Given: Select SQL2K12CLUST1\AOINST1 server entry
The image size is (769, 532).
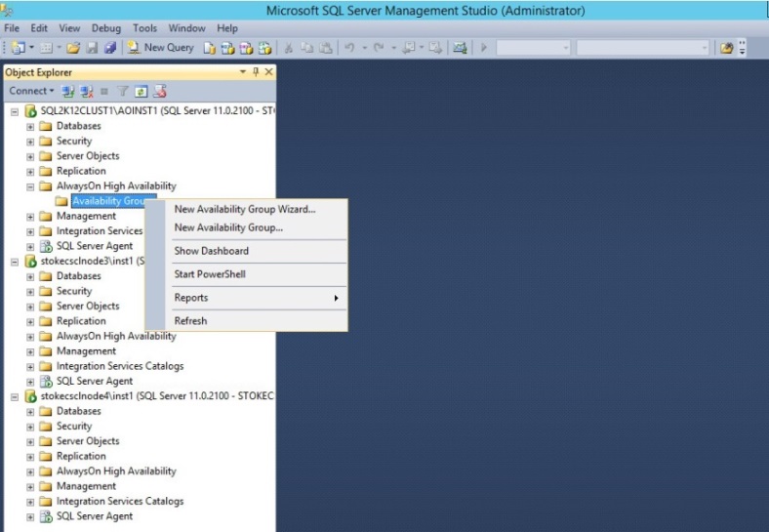Looking at the screenshot, I should pyautogui.click(x=157, y=111).
